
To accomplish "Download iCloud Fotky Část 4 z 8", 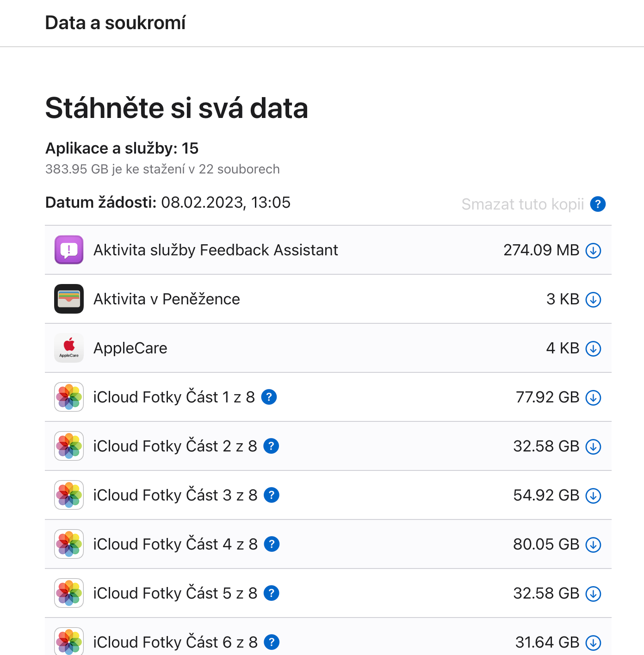I will click(x=593, y=545).
